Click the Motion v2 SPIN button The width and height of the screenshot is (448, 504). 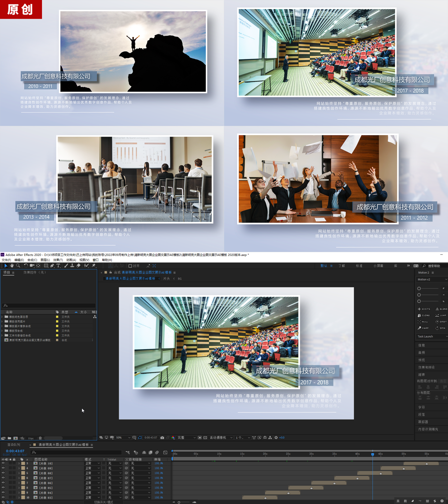[x=441, y=328]
